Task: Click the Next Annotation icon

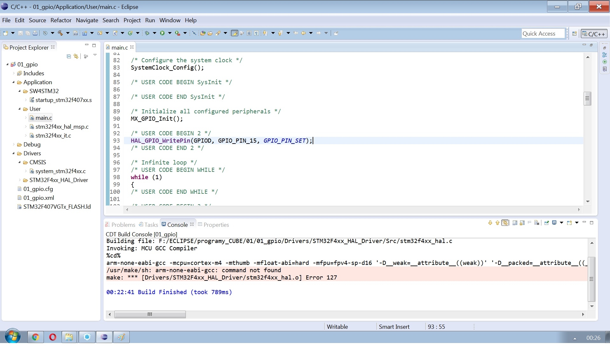Action: (x=265, y=33)
